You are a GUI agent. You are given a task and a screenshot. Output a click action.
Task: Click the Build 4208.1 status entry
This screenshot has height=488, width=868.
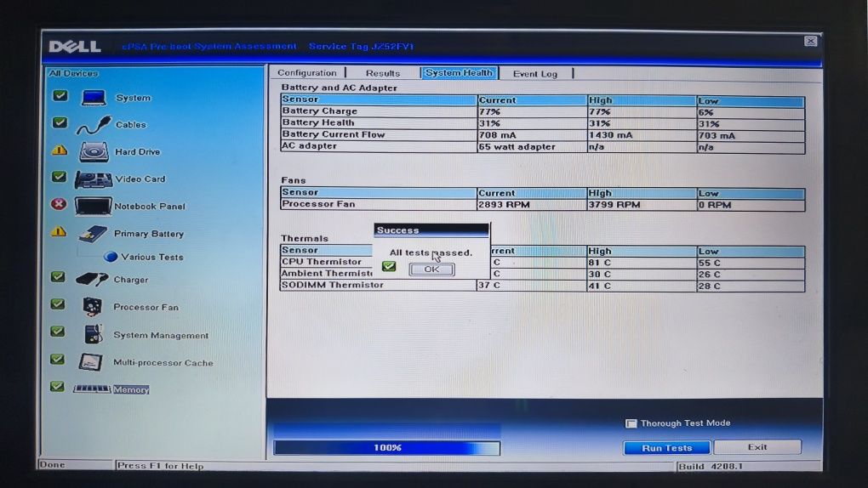tap(711, 467)
